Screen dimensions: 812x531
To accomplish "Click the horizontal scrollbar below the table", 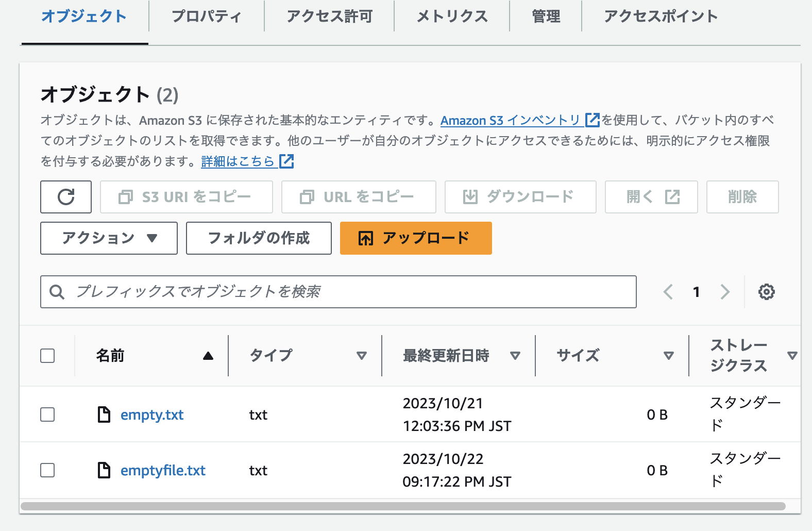I will 403,506.
